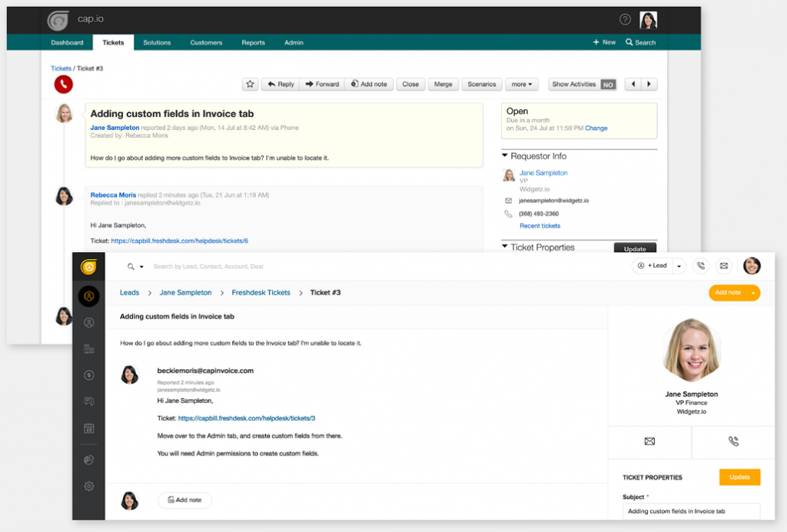Image resolution: width=787 pixels, height=532 pixels.
Task: Open Jane Sampleton reporter link in ticket
Action: point(115,128)
